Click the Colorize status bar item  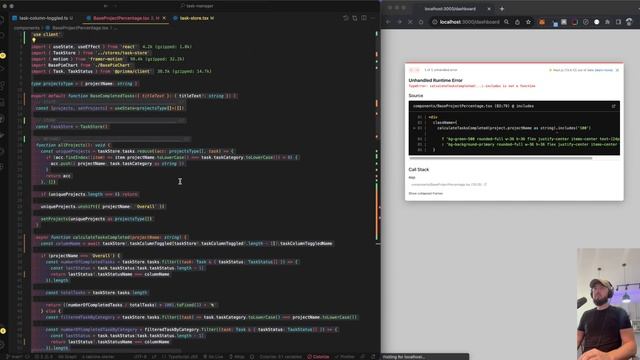coord(318,357)
